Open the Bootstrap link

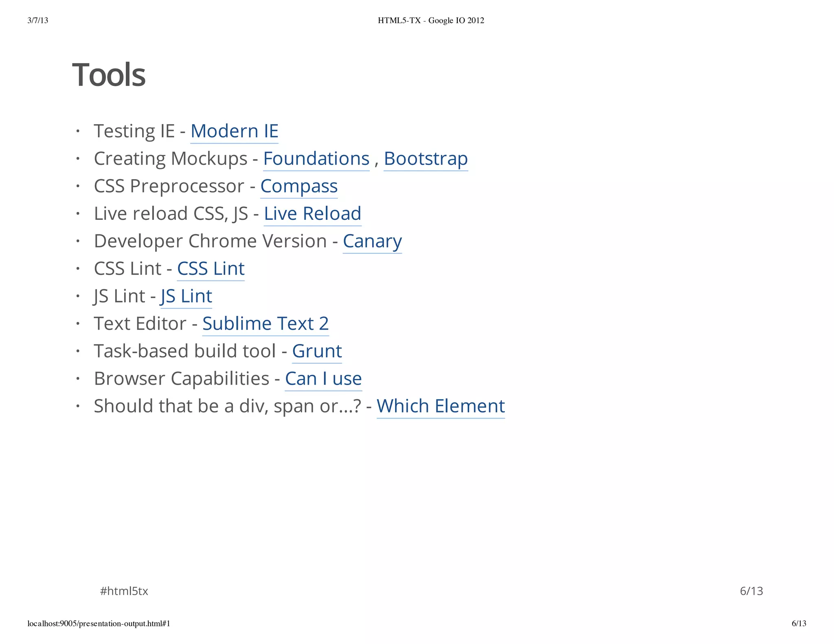[x=426, y=159]
